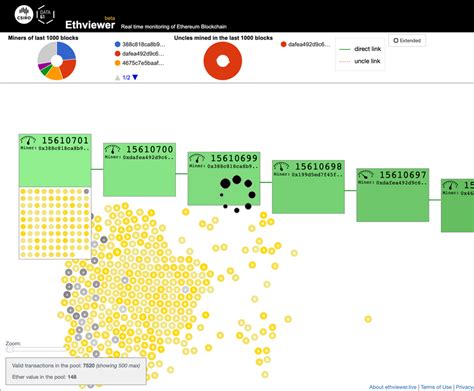
Task: Go to next miner legend page
Action: (135, 77)
